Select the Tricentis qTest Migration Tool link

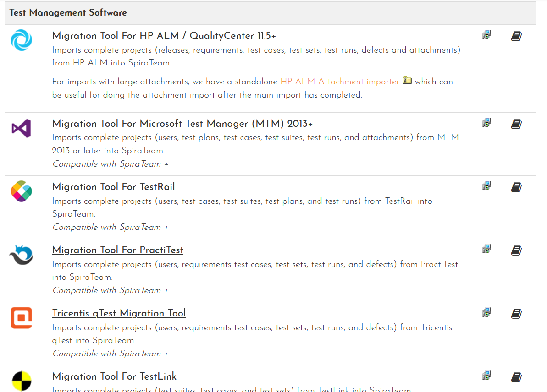click(x=119, y=313)
